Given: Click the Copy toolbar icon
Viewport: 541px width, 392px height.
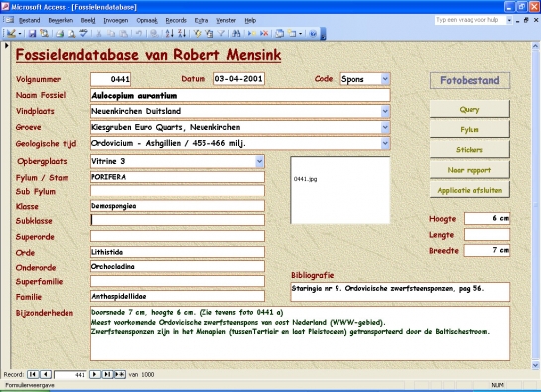Looking at the screenshot, I should [111, 33].
